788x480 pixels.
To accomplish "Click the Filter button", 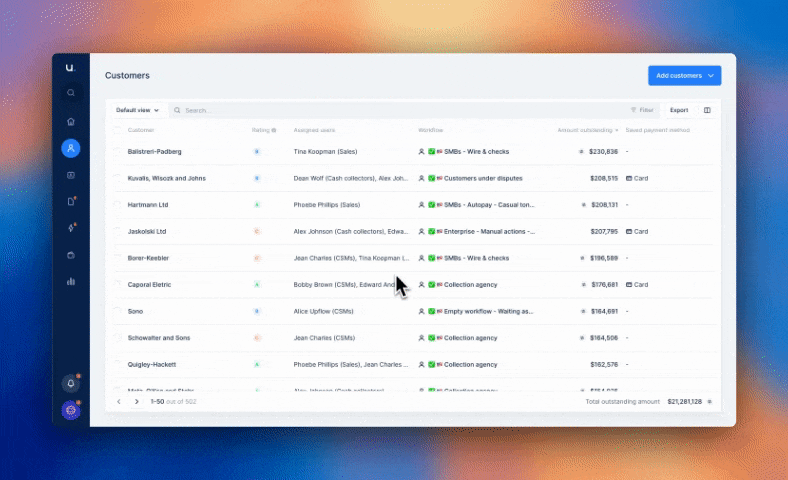I will point(642,110).
